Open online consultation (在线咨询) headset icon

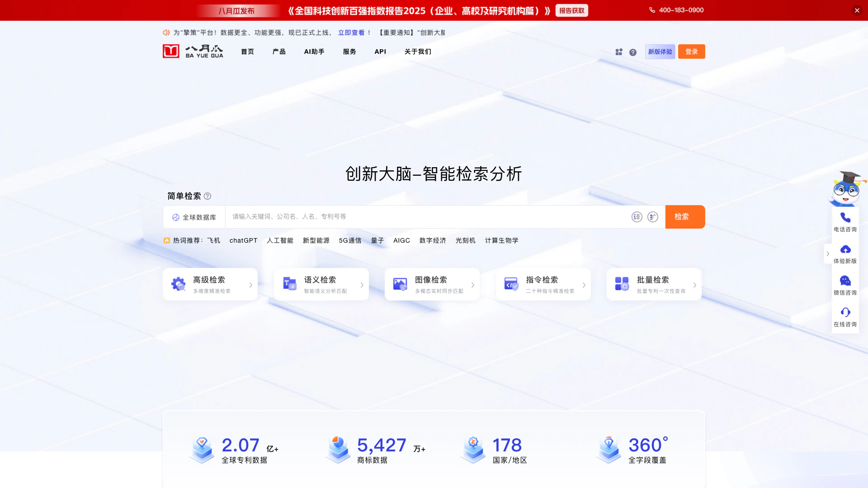[x=845, y=312]
